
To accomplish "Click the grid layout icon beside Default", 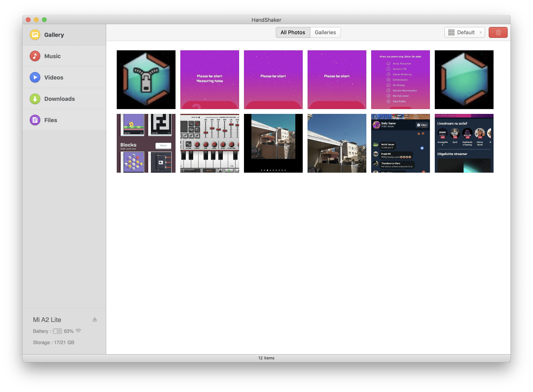I will click(x=452, y=32).
